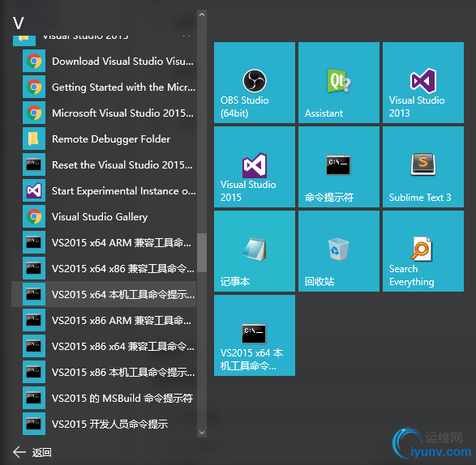
Task: Launch OBS Studio (64bit) tile
Action: (255, 83)
